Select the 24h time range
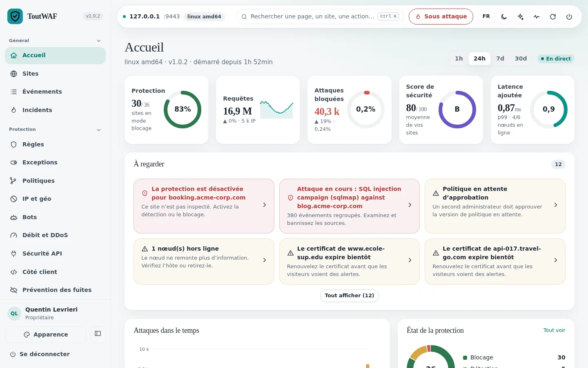 (479, 58)
